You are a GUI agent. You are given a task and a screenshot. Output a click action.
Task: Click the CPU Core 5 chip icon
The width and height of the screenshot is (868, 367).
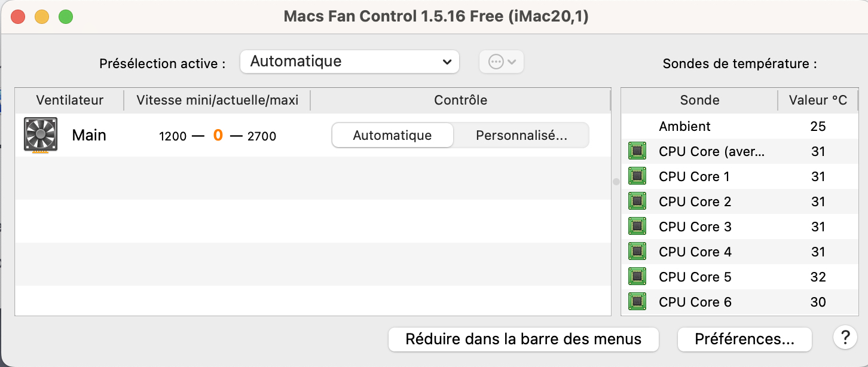pos(637,277)
